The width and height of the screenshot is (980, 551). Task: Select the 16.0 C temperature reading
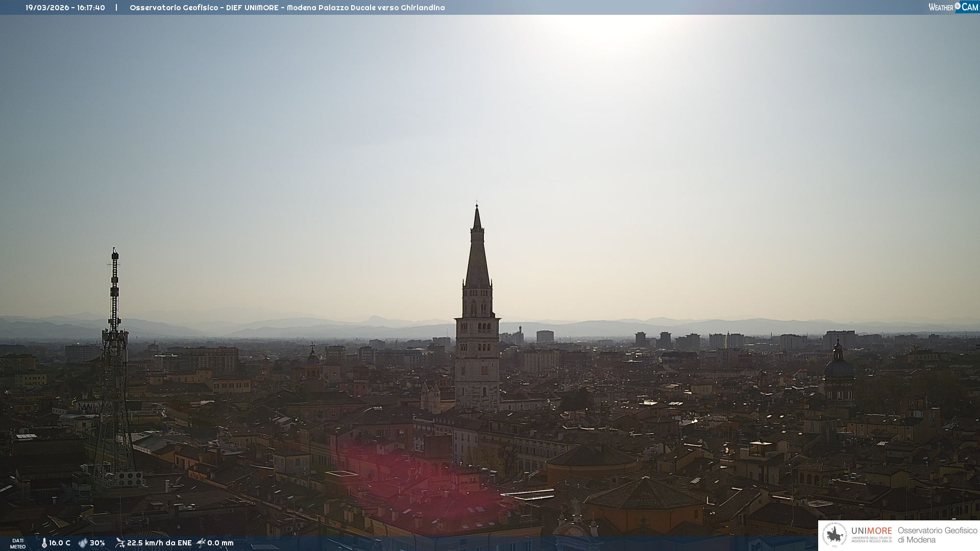[x=60, y=543]
